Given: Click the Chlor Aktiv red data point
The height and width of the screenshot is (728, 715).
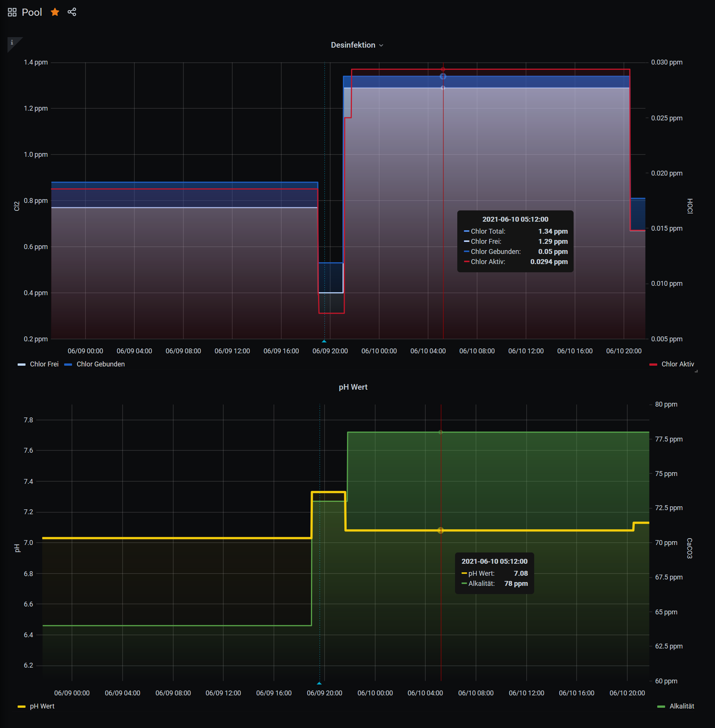Looking at the screenshot, I should pos(443,69).
